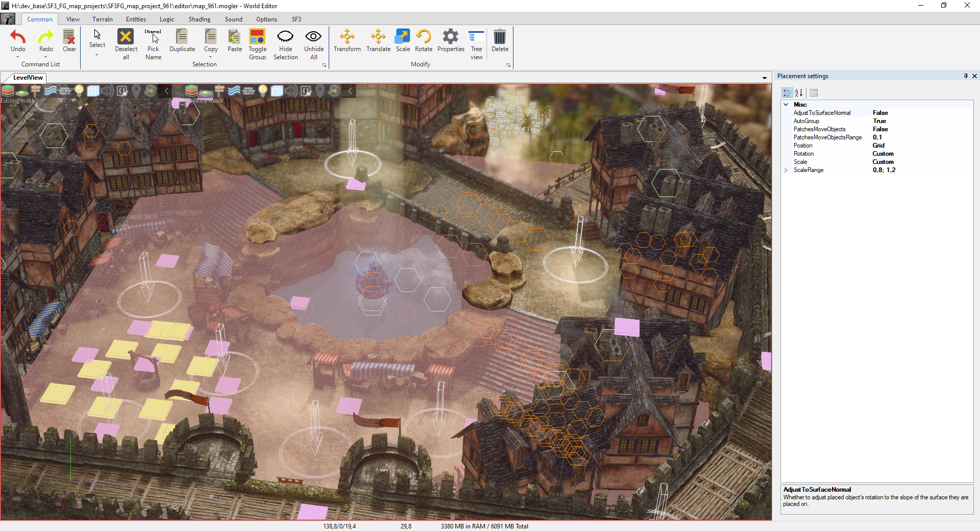Open the Sound ribbon tab
The image size is (980, 531).
point(234,19)
